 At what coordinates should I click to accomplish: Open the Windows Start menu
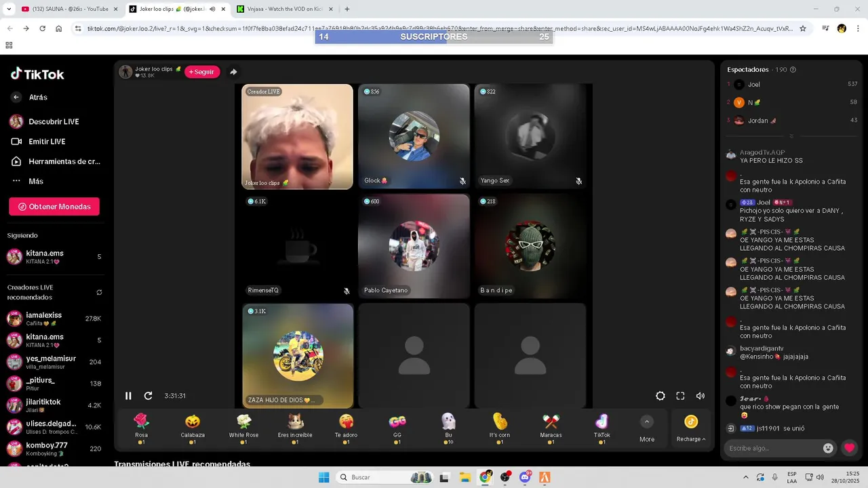click(x=323, y=477)
